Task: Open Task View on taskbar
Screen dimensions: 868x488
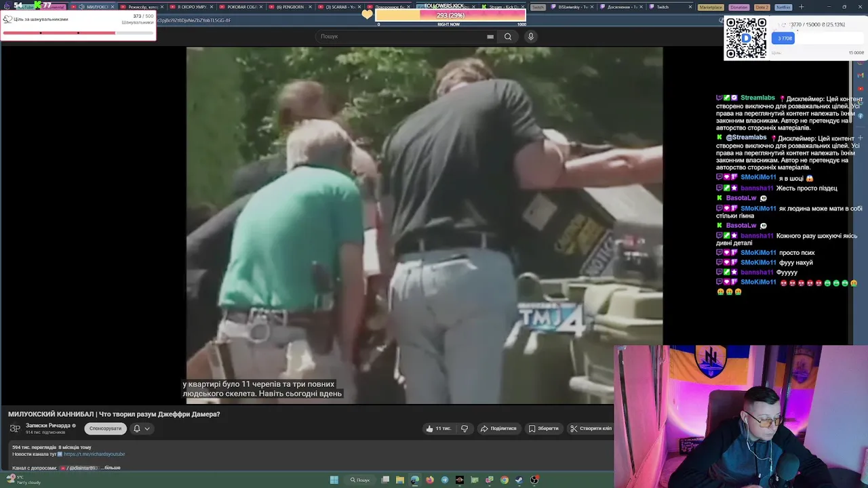Action: (385, 480)
